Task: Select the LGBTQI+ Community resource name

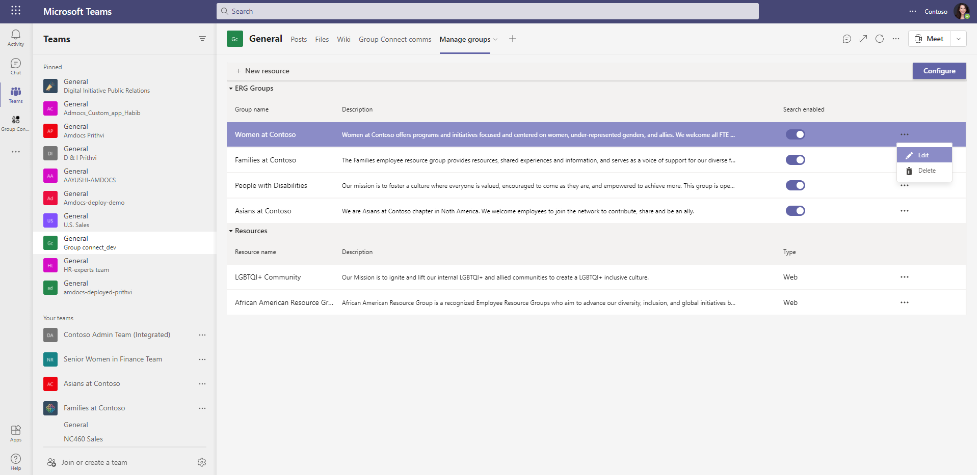Action: pyautogui.click(x=268, y=277)
